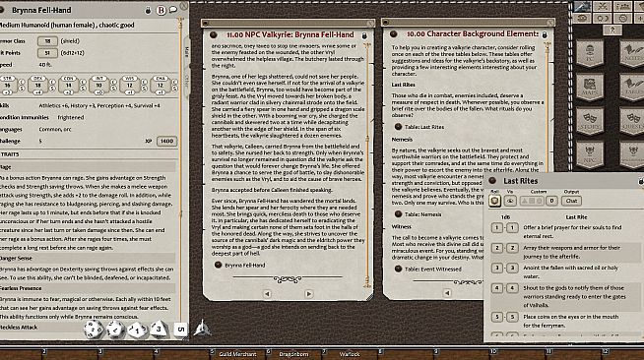Roll the INT ability score box

coord(98,85)
